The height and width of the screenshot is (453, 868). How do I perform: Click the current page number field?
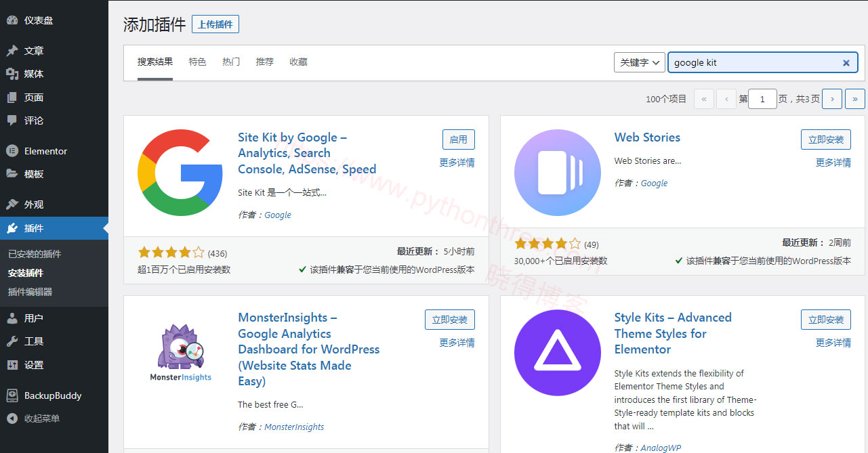763,99
